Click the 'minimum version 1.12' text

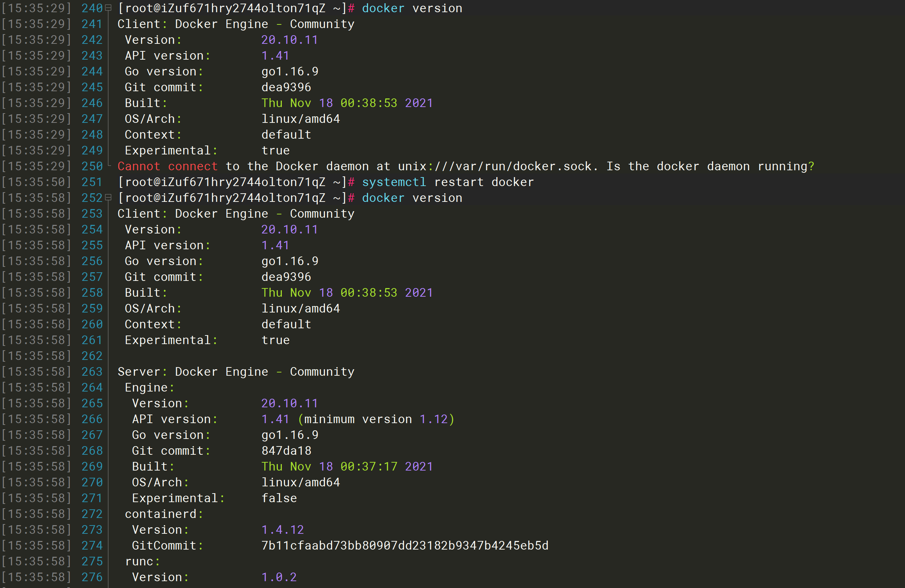(376, 419)
